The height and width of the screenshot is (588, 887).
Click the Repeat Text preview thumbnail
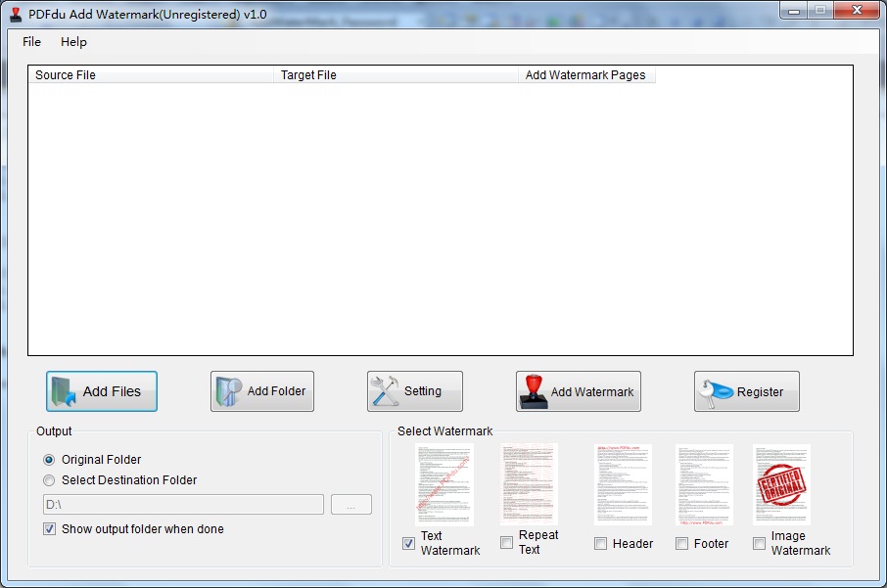pyautogui.click(x=529, y=484)
